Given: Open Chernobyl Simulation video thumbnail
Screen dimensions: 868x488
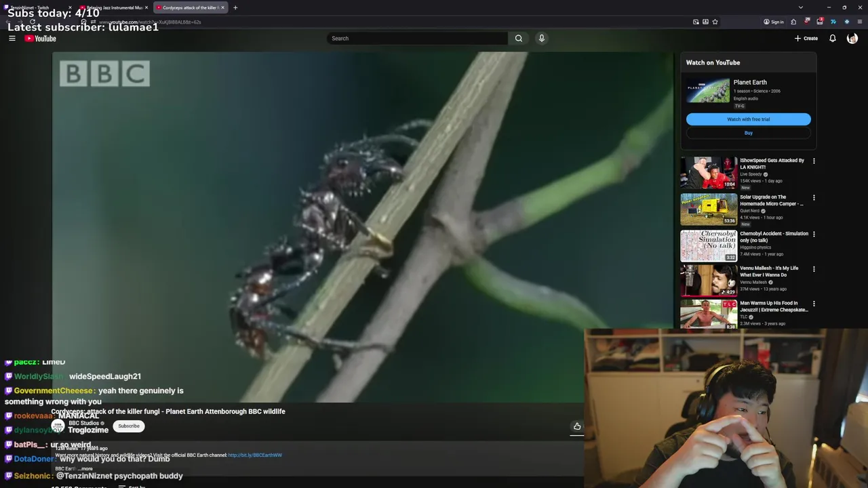Looking at the screenshot, I should pos(709,246).
